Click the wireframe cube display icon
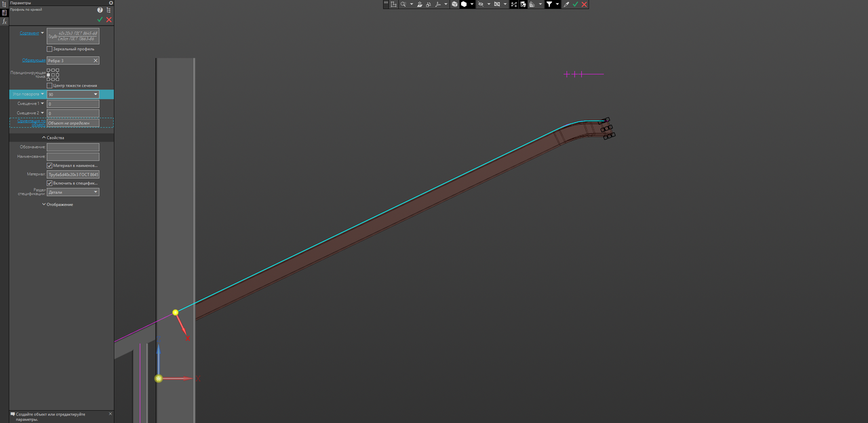The width and height of the screenshot is (868, 423). point(454,4)
